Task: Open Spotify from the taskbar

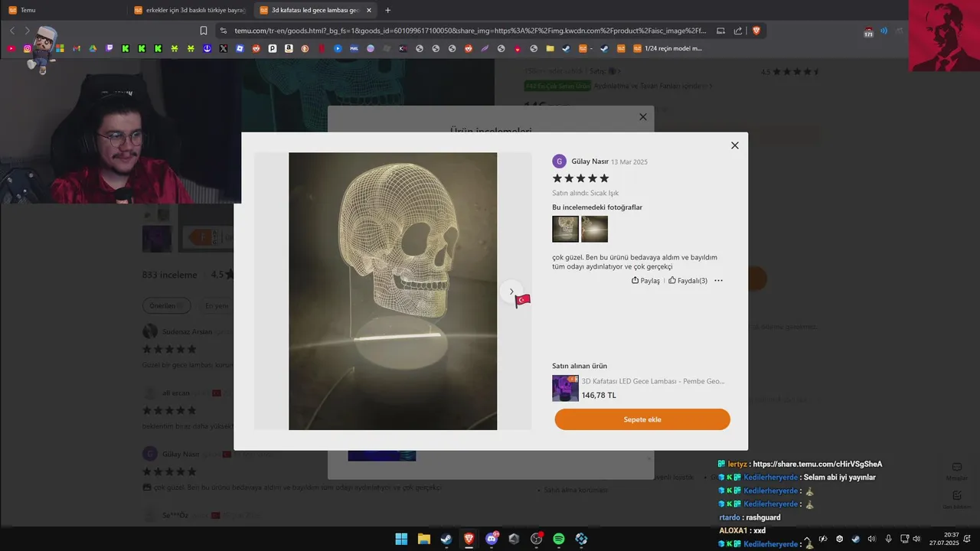Action: tap(559, 539)
